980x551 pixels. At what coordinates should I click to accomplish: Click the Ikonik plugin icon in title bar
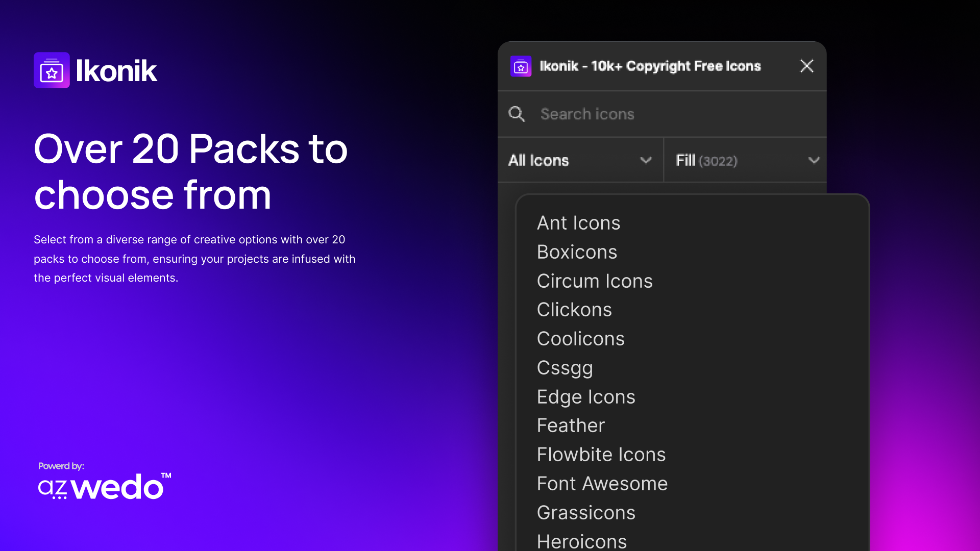521,66
